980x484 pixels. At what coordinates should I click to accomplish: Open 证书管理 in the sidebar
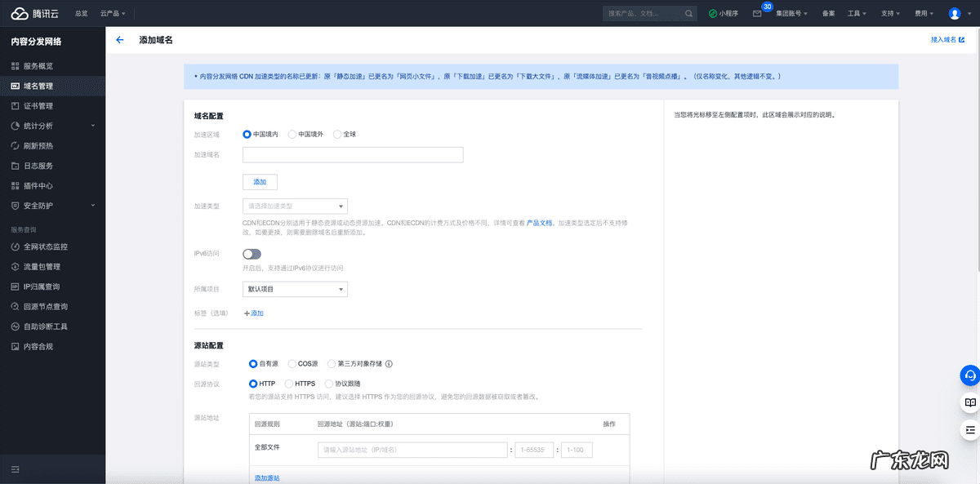38,106
